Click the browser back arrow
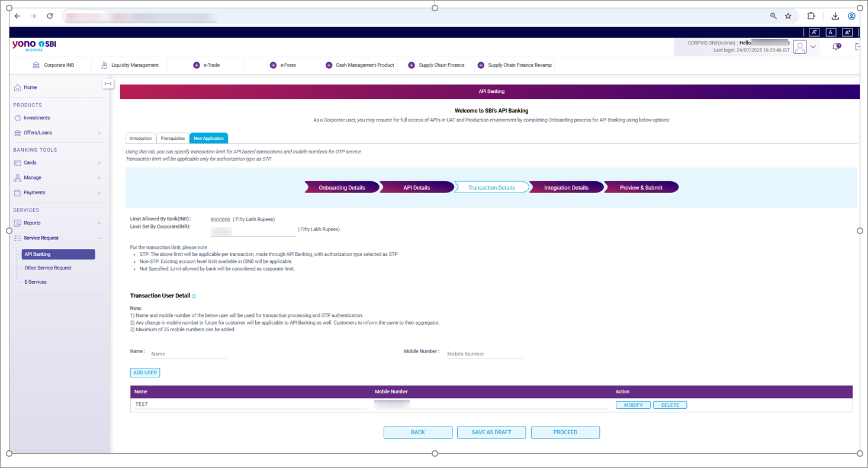 (17, 16)
